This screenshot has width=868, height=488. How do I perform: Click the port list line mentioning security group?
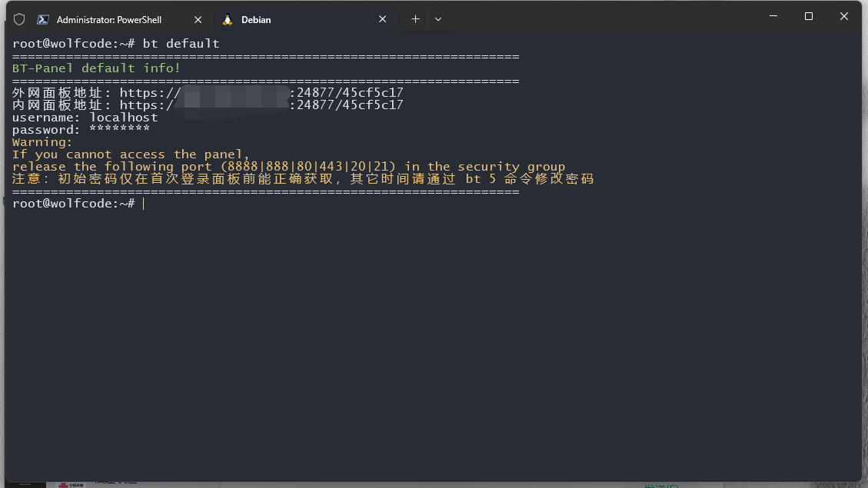coord(288,167)
